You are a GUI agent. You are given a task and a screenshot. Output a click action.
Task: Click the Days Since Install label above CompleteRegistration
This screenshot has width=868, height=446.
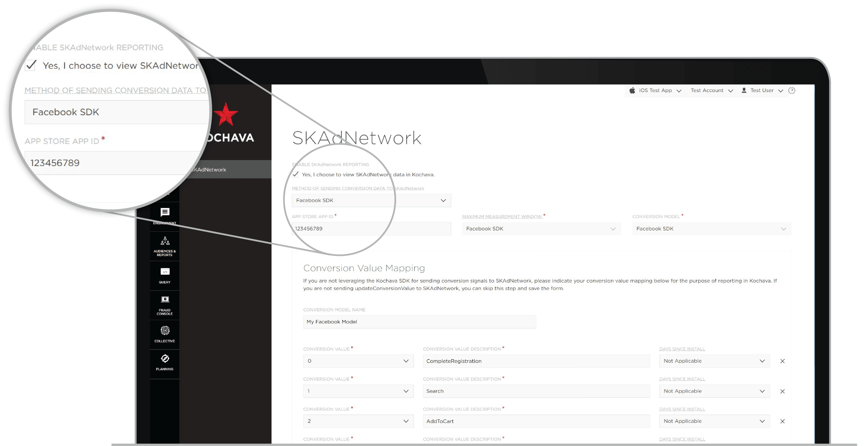[x=682, y=349]
